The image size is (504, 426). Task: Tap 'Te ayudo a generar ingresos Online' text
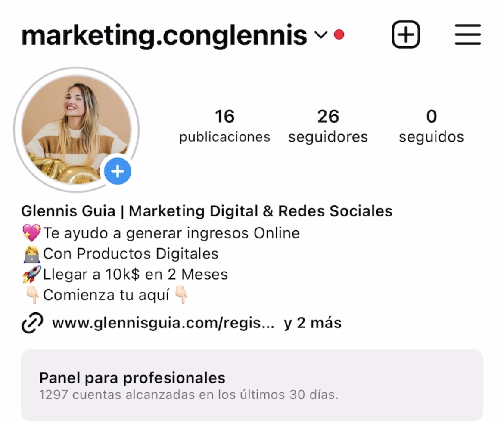click(171, 233)
